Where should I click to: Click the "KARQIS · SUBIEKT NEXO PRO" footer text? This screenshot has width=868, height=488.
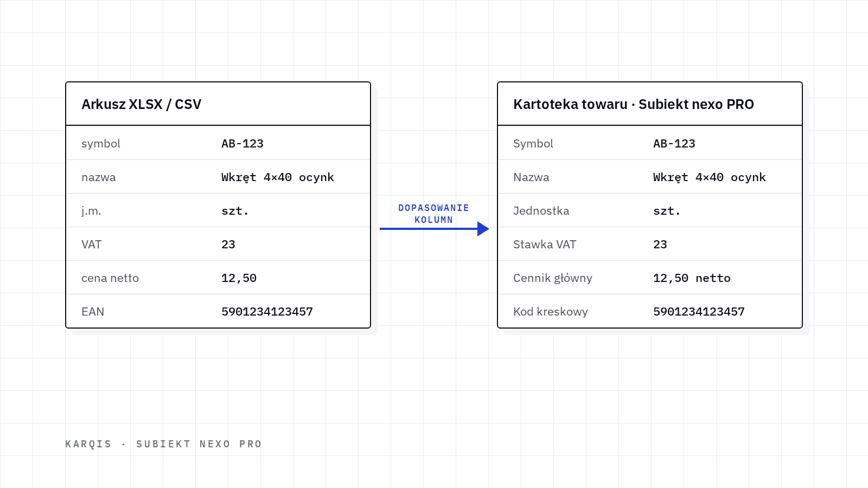tap(164, 444)
